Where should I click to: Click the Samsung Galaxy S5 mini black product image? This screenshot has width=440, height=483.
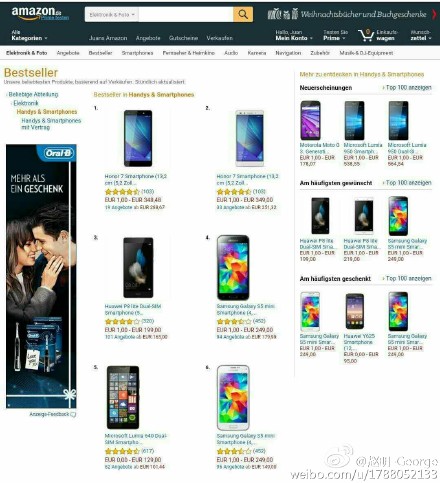[x=233, y=268]
